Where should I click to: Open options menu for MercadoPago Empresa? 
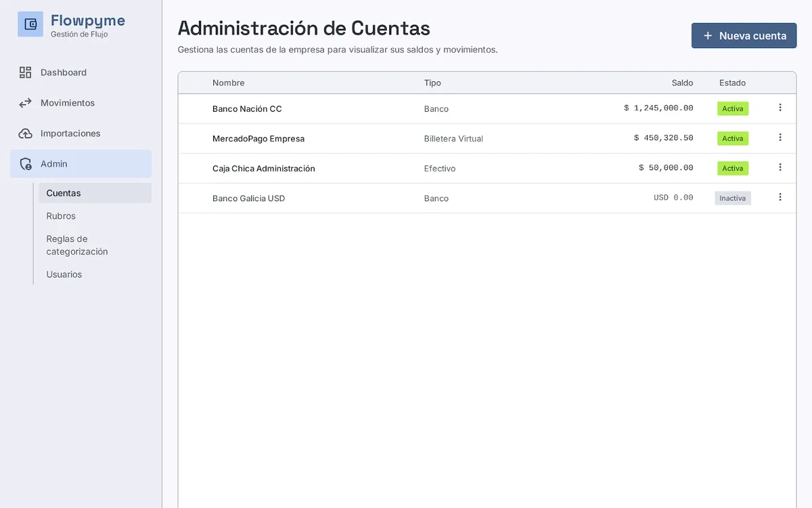point(780,137)
